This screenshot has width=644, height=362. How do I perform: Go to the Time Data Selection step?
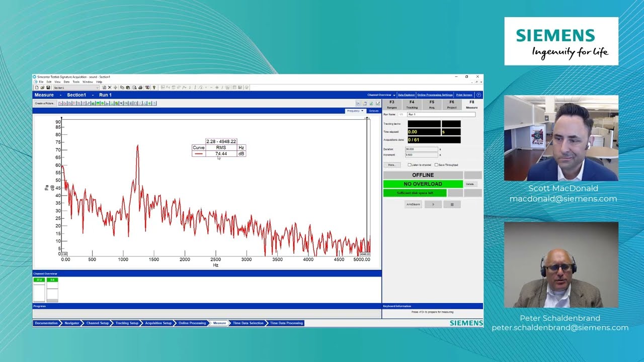click(x=248, y=323)
